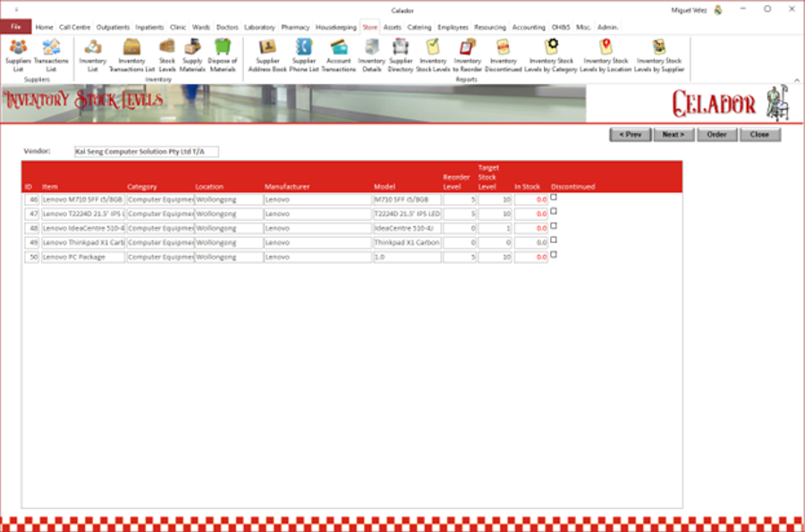Tick Discontinued checkbox for item 46
805x532 pixels.
click(554, 197)
